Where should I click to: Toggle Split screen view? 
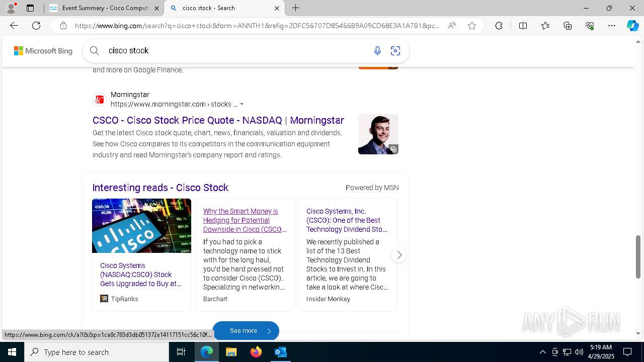523,26
